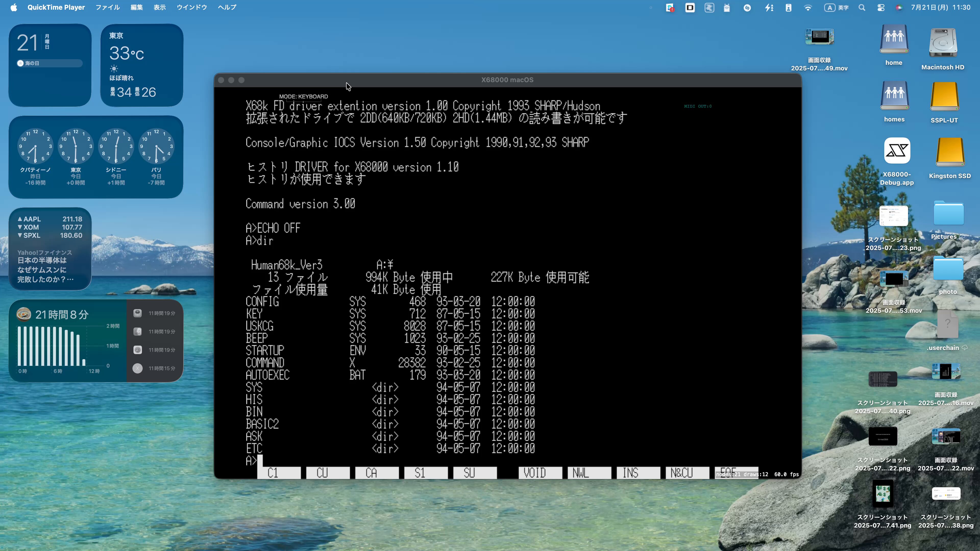Click the AUTOEXEC BAT file row
The width and height of the screenshot is (980, 551).
coord(390,375)
